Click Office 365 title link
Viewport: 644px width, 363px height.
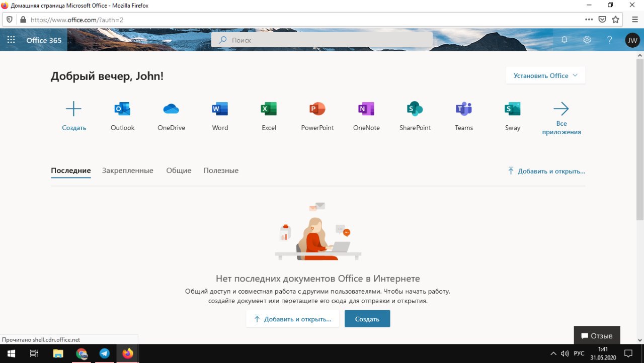tap(44, 40)
